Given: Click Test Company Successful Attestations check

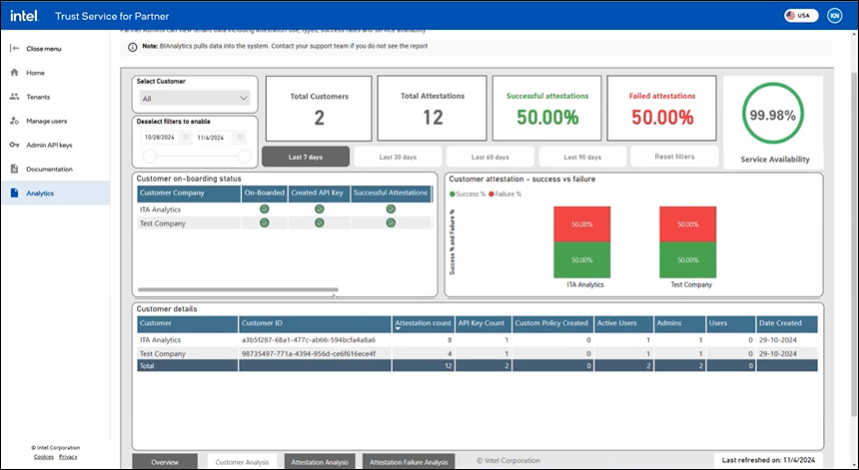Looking at the screenshot, I should pos(391,223).
